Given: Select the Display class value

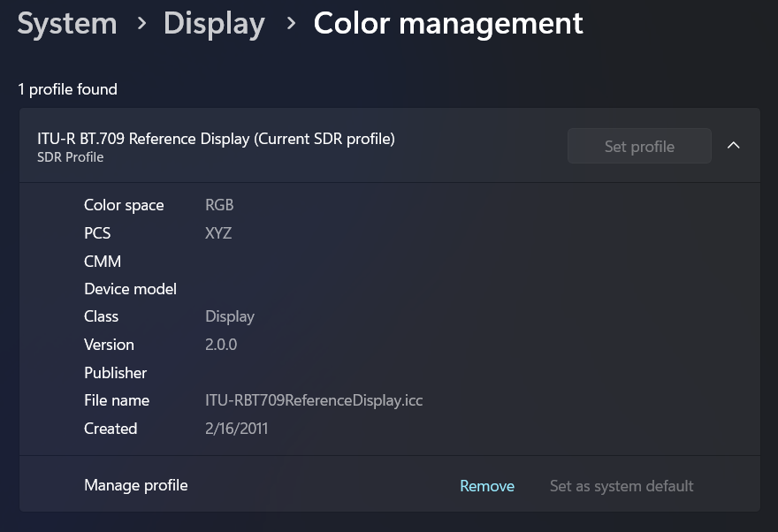Looking at the screenshot, I should [230, 315].
